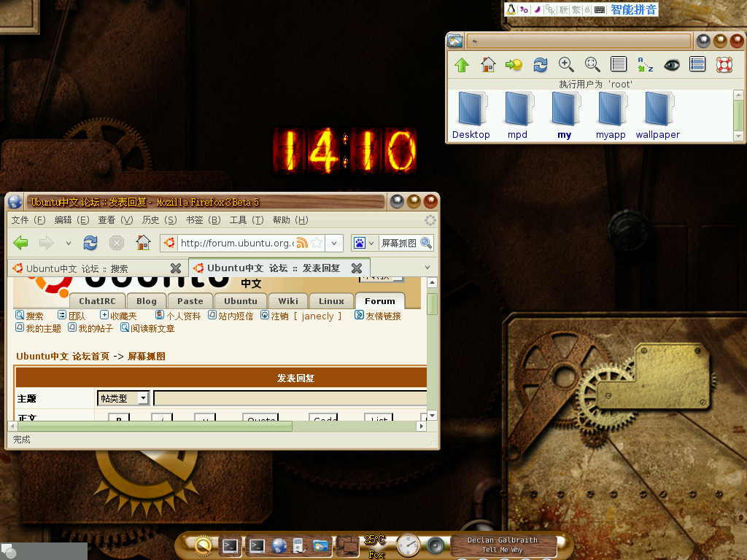This screenshot has height=560, width=747.
Task: Reload the current Firefox page
Action: (x=90, y=243)
